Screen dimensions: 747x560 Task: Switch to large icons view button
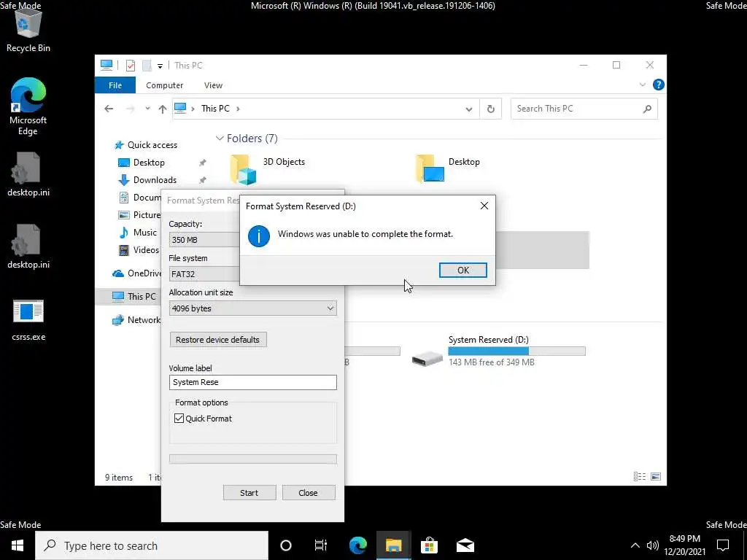(x=656, y=477)
